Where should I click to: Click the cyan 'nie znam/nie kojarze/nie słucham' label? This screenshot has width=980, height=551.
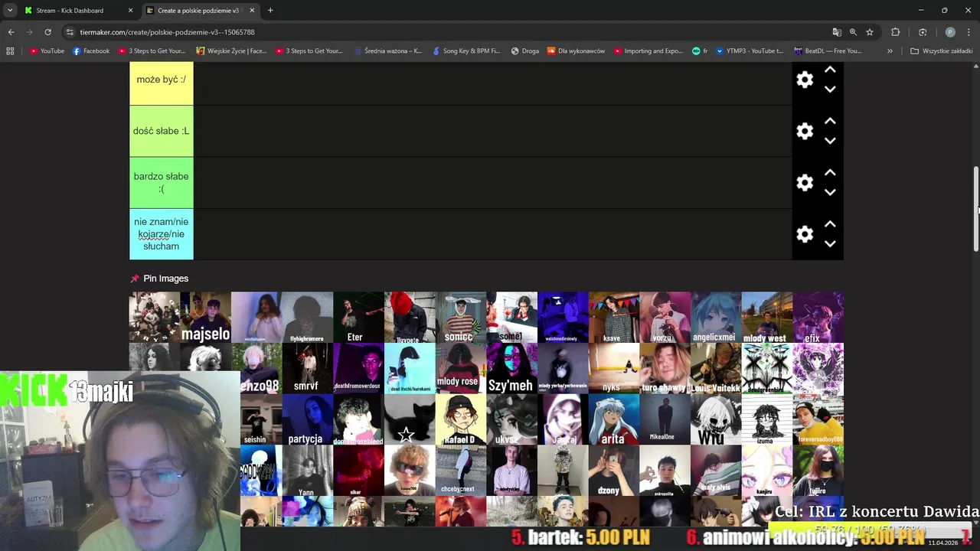[162, 234]
